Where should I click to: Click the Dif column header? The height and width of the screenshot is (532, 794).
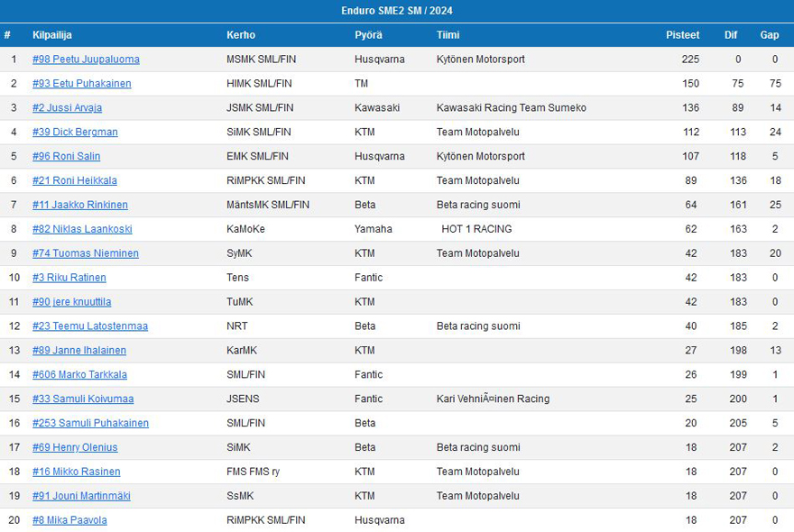tap(731, 35)
